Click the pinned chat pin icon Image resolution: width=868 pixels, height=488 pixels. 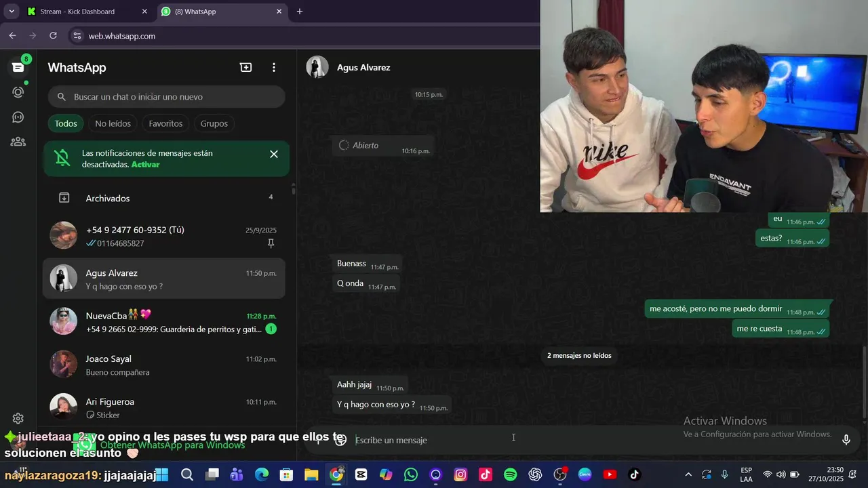click(x=271, y=243)
